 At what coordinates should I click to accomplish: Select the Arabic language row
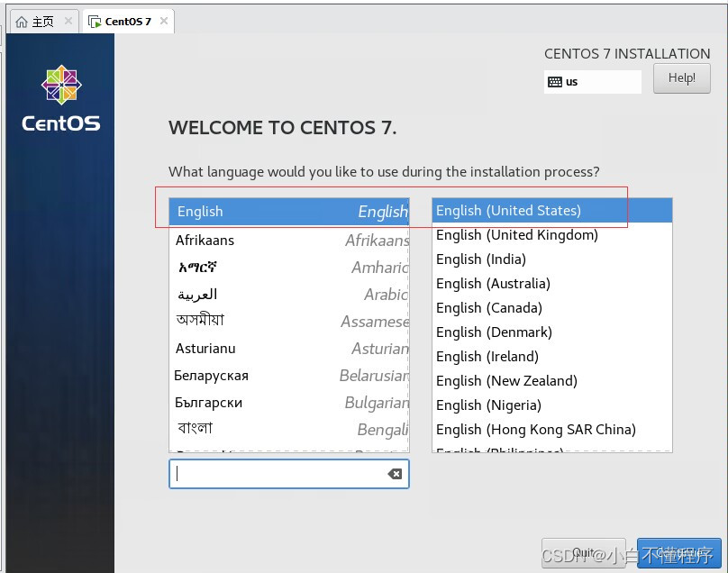[289, 295]
